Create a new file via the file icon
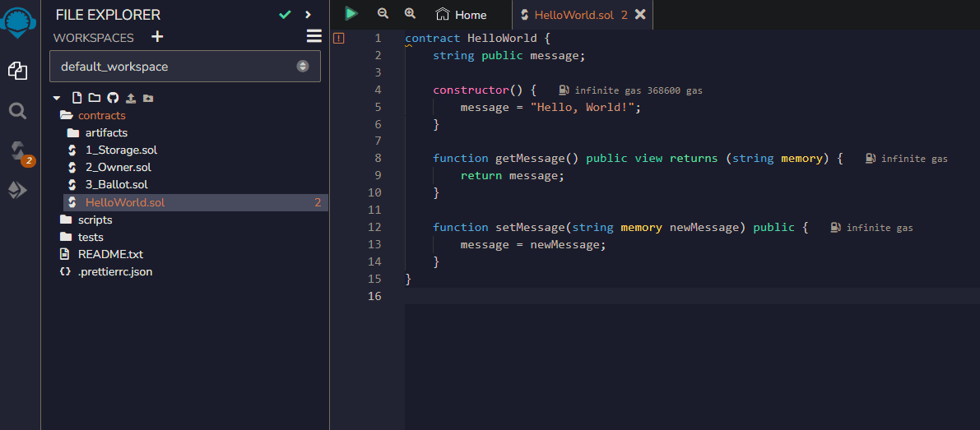980x430 pixels. pos(77,98)
